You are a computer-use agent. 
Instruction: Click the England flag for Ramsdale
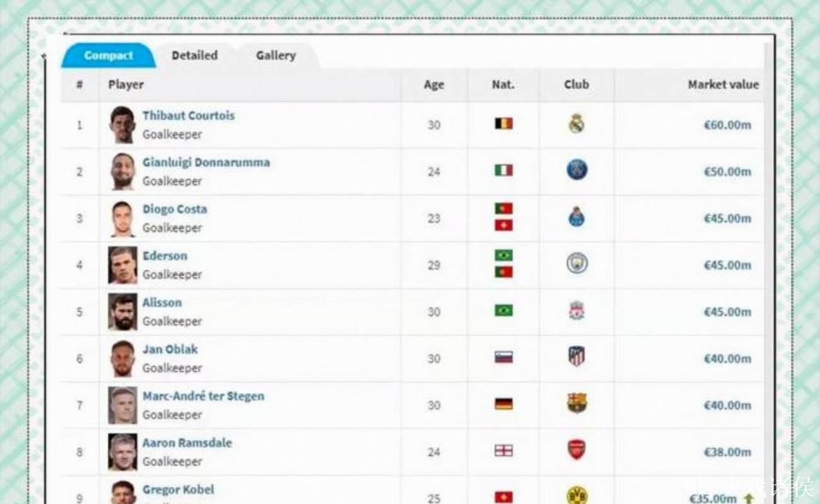[503, 450]
